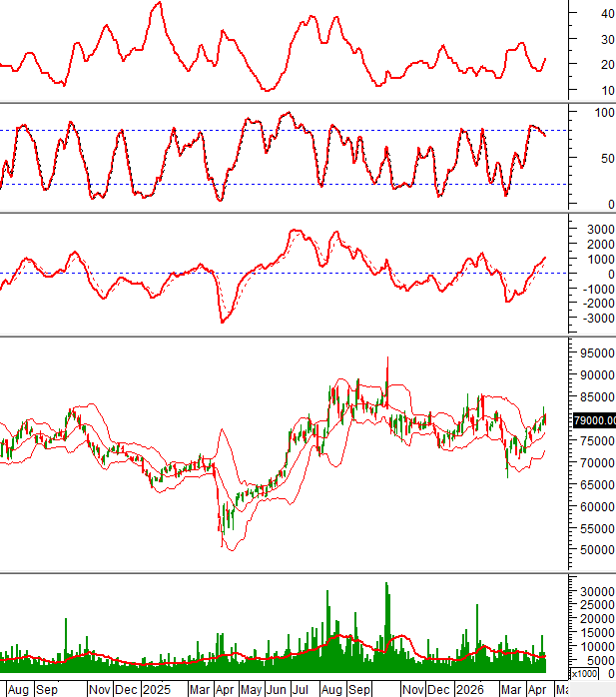Click the 85000 price axis label
Image resolution: width=616 pixels, height=697 pixels.
coord(595,397)
